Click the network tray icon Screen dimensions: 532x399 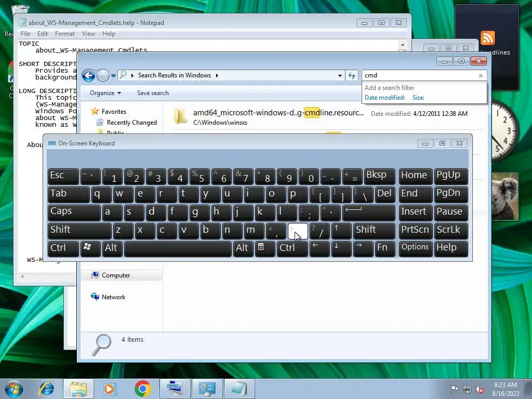pyautogui.click(x=467, y=389)
